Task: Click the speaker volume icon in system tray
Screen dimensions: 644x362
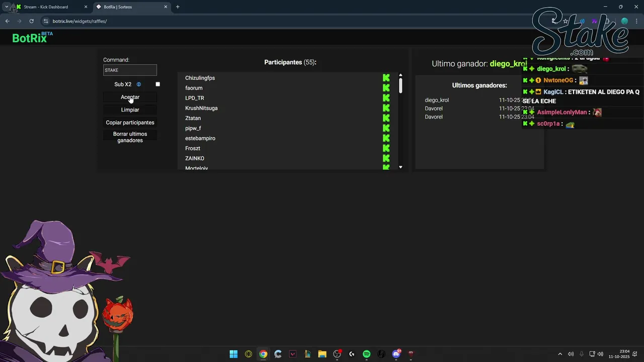Action: tap(600, 354)
